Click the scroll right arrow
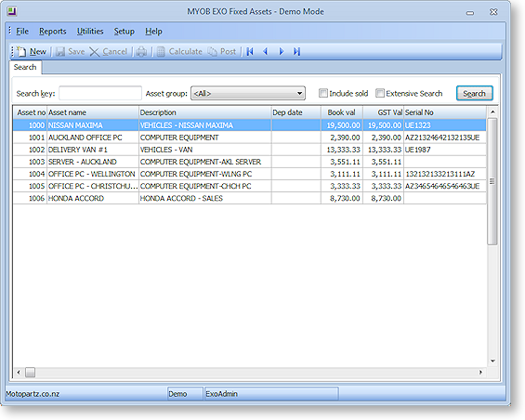 480,372
